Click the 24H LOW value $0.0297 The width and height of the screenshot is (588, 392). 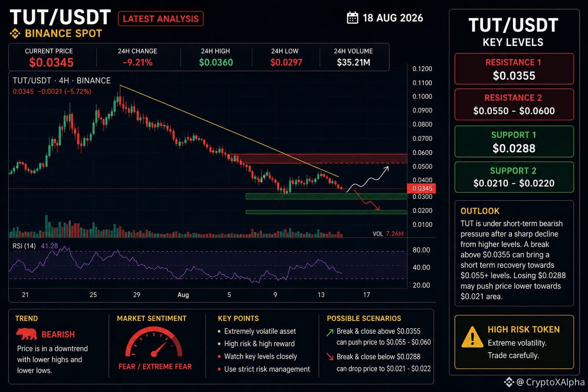[286, 62]
